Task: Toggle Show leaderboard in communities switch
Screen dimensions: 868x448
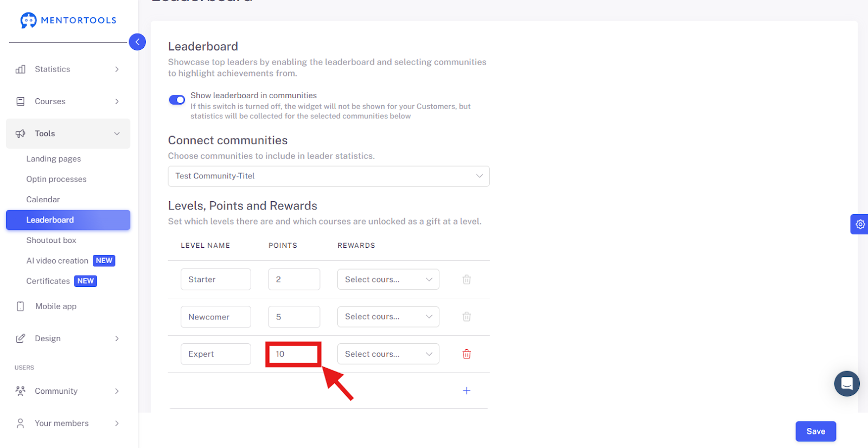Action: pos(177,100)
